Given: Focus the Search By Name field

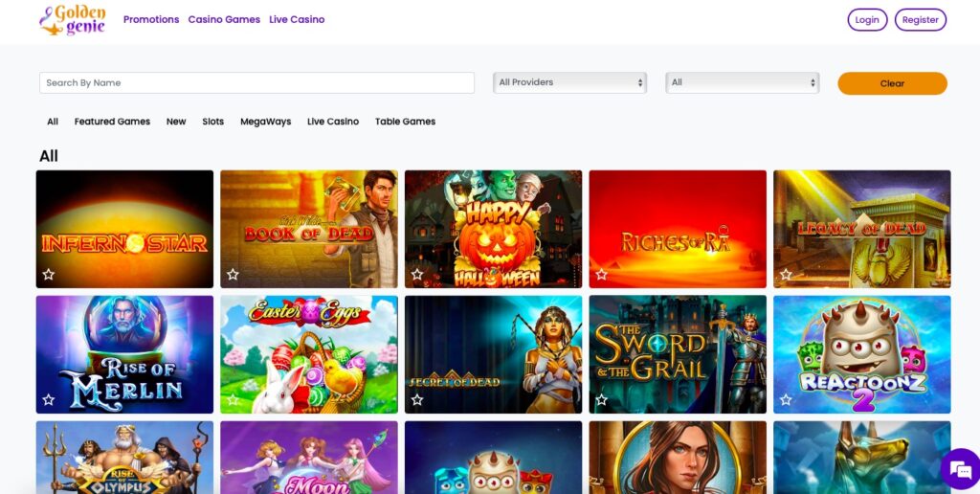Looking at the screenshot, I should coord(256,82).
